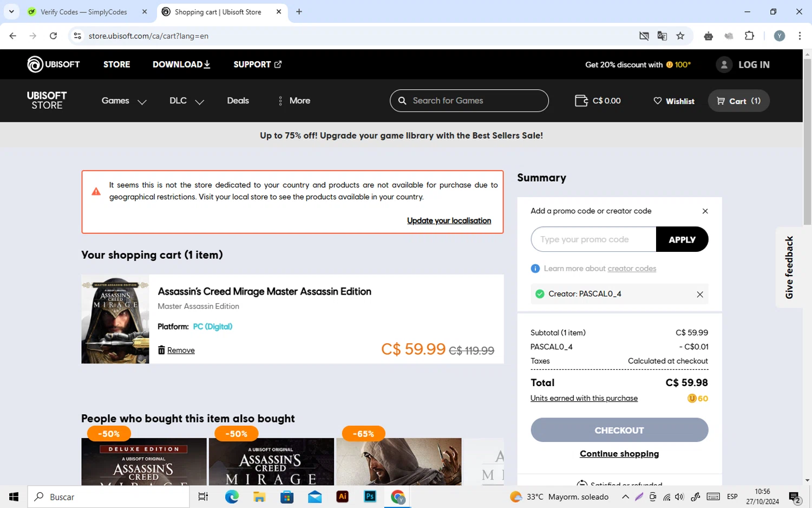The height and width of the screenshot is (508, 812).
Task: Click the translate page icon
Action: click(x=662, y=36)
